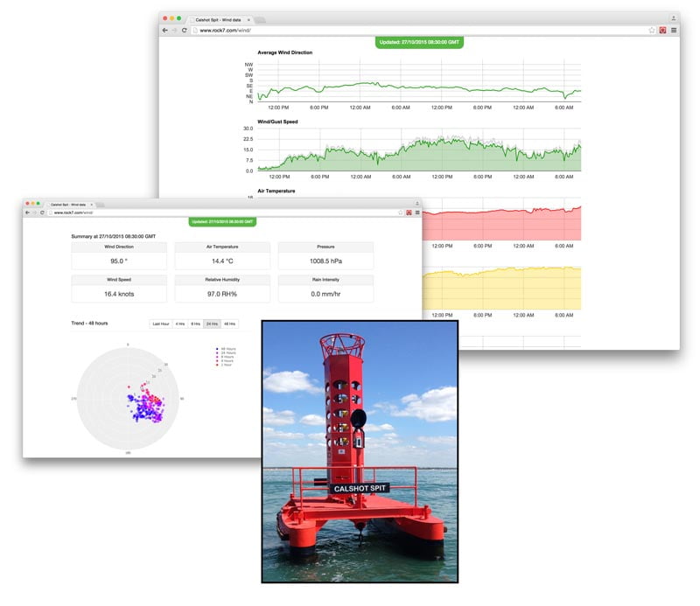The image size is (700, 606).
Task: Click the back arrow on the background window
Action: click(164, 31)
